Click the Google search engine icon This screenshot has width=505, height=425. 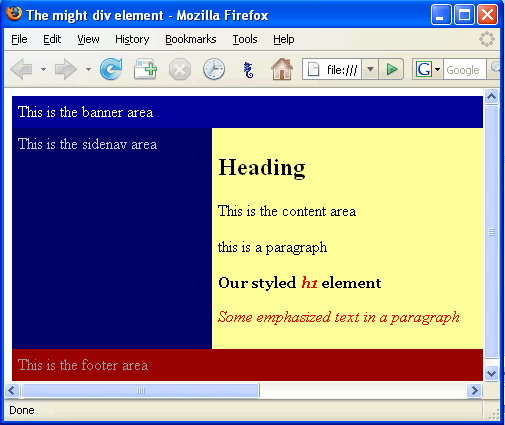424,69
